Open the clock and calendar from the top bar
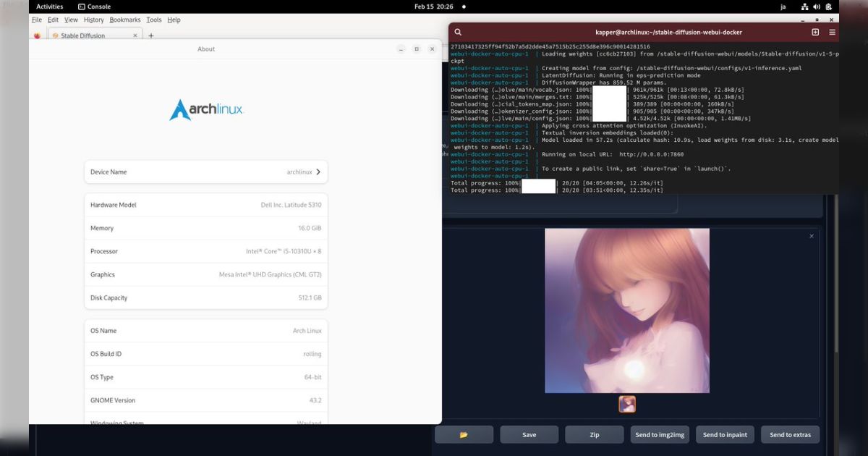 pyautogui.click(x=434, y=7)
